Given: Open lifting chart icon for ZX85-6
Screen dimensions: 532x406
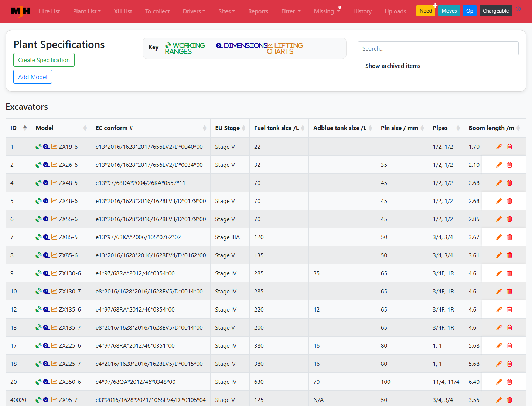Looking at the screenshot, I should (54, 255).
